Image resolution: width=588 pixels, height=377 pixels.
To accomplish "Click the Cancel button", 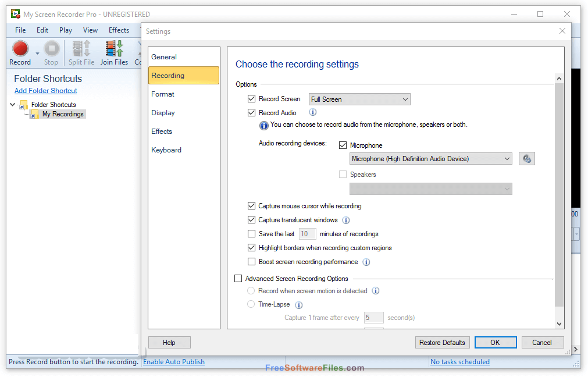I will tap(542, 343).
